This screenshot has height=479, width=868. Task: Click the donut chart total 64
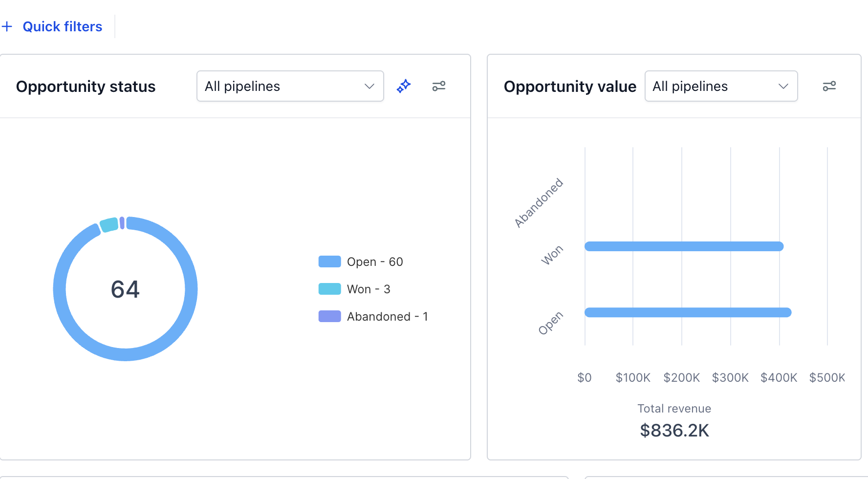(x=126, y=289)
